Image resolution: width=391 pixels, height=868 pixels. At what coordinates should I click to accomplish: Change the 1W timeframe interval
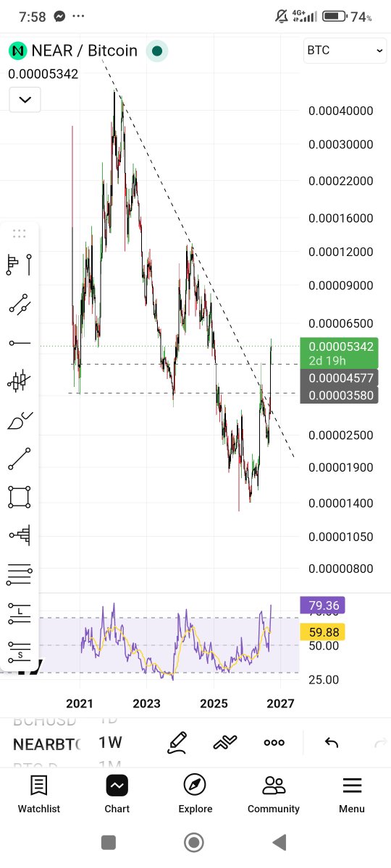[x=111, y=743]
